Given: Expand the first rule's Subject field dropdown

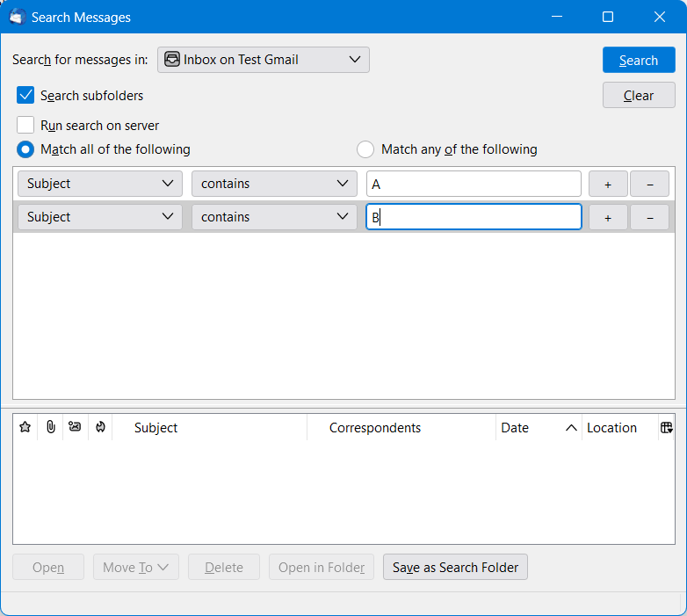Looking at the screenshot, I should [99, 185].
